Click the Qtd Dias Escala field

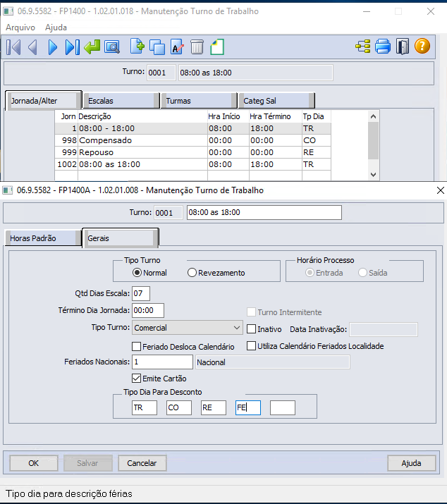(141, 293)
